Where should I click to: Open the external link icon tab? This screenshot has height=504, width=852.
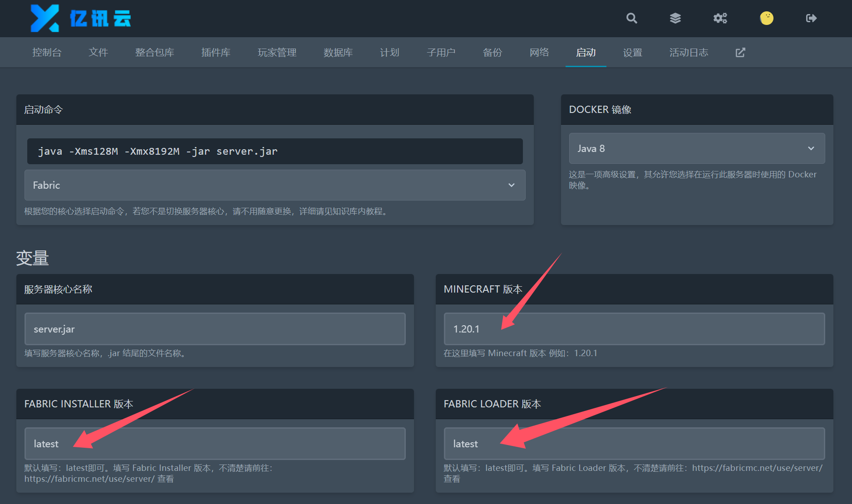(x=740, y=53)
